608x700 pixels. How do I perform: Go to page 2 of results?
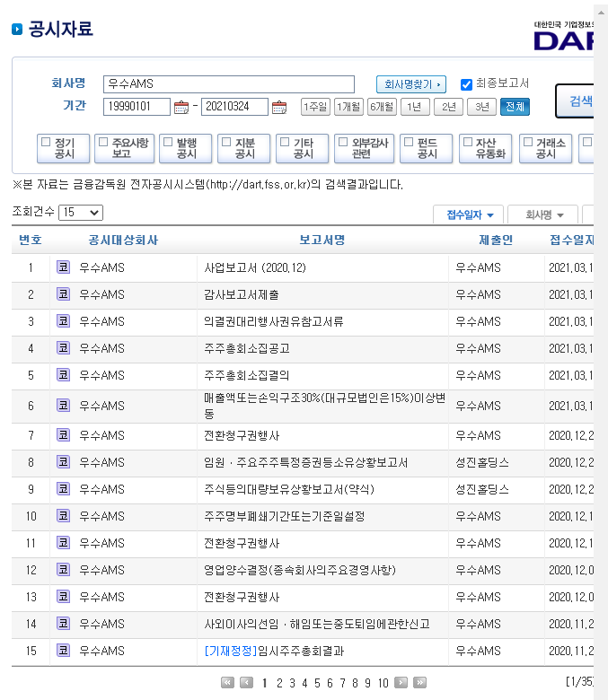[279, 683]
